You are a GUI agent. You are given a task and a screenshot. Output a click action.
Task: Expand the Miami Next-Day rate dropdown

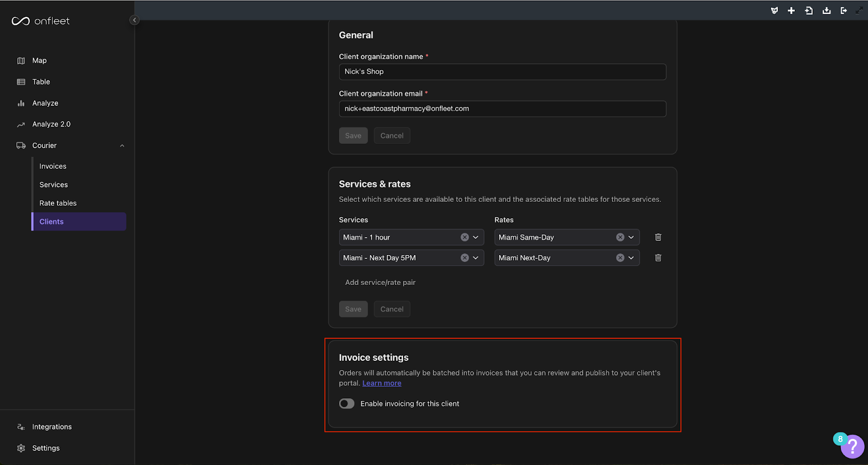click(631, 258)
